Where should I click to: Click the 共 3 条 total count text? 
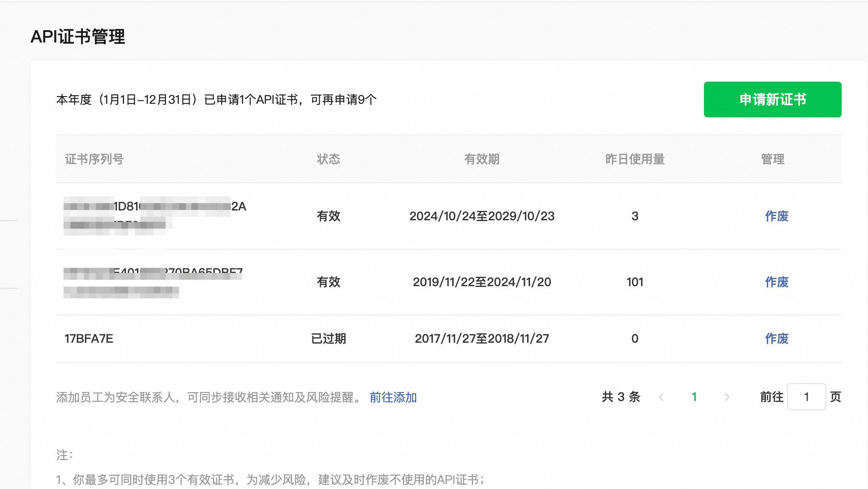[621, 397]
